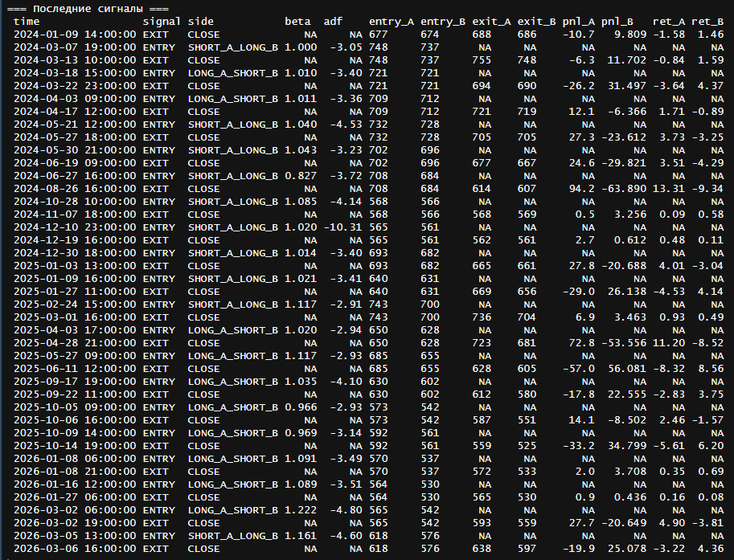Click the timestamp 2024-01-09 14:00:00
The image size is (734, 560).
pyautogui.click(x=74, y=35)
